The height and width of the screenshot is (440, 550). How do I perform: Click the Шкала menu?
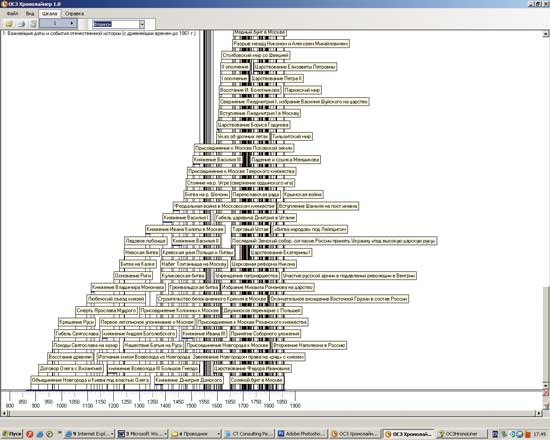point(49,14)
